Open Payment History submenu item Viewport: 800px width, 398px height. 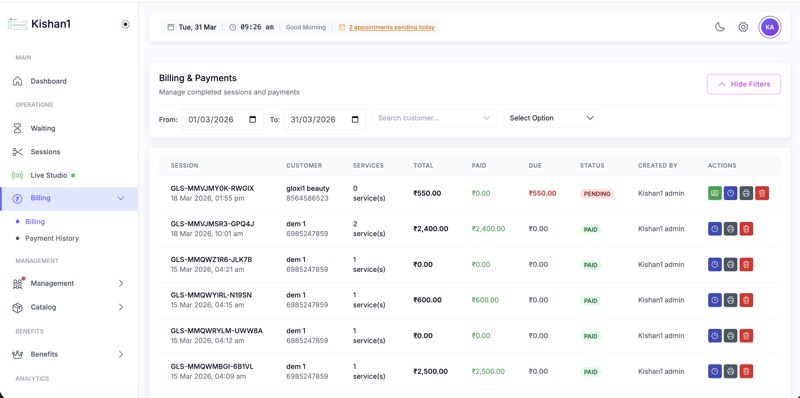tap(52, 238)
